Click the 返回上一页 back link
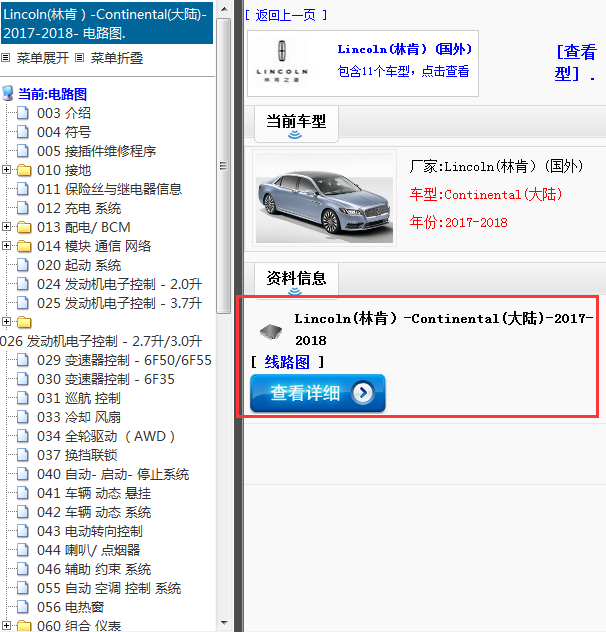The width and height of the screenshot is (606, 632). click(x=286, y=15)
